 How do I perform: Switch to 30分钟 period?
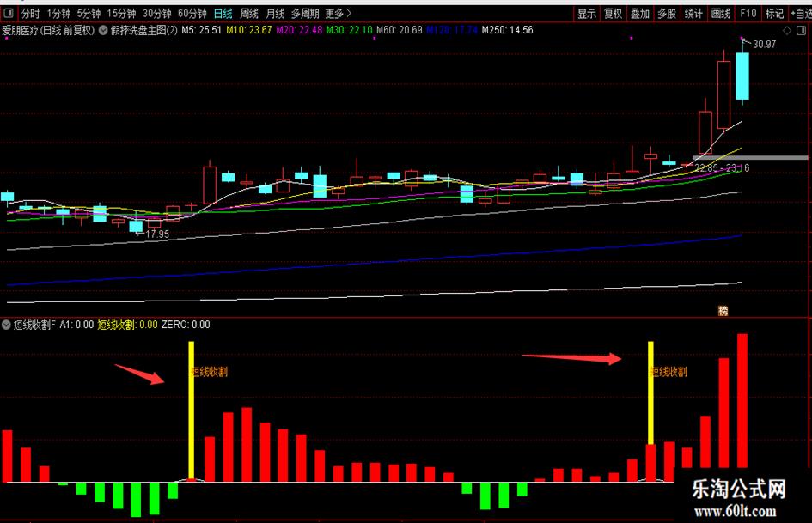[x=157, y=14]
